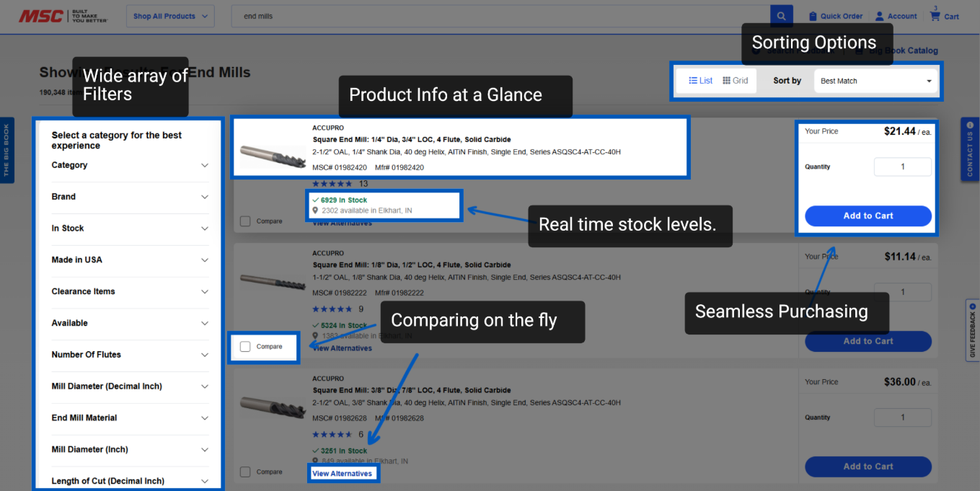
Task: Click quantity field for $21.44 item
Action: [x=903, y=167]
